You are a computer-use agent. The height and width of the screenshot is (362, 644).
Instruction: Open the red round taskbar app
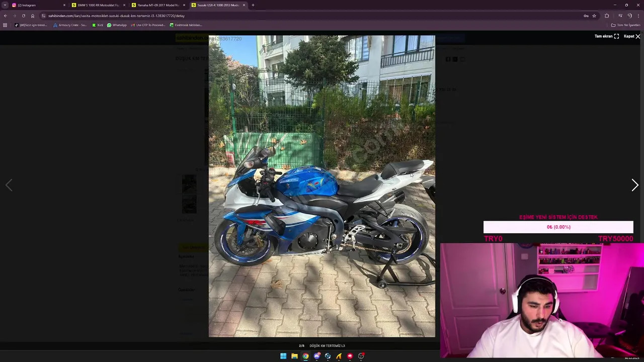pyautogui.click(x=350, y=356)
